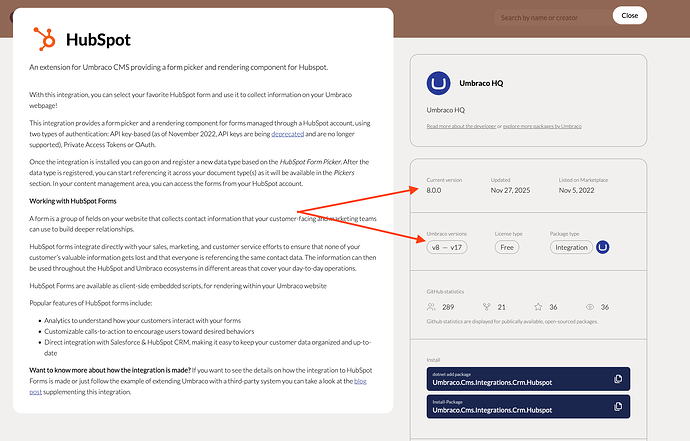
Task: Copy the Install-Package command
Action: click(x=618, y=407)
